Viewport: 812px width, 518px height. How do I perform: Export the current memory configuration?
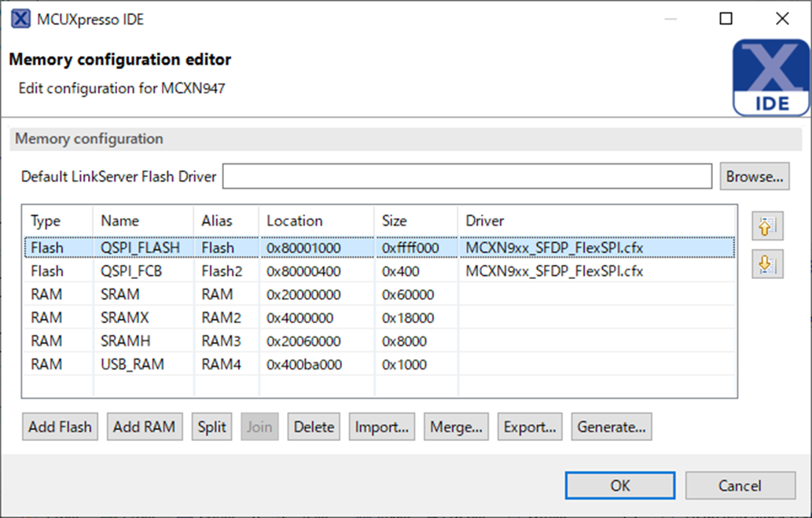[x=529, y=426]
